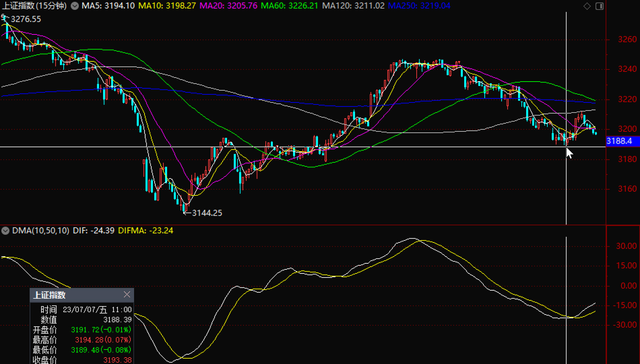Click the green MA60 legend label
The height and width of the screenshot is (364, 640).
[289, 6]
